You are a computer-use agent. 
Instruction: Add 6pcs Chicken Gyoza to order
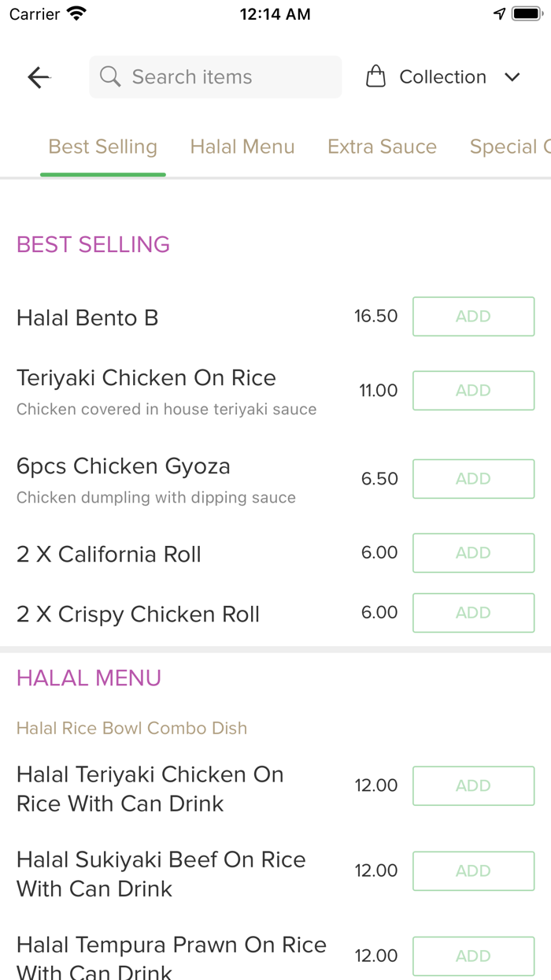(x=473, y=478)
